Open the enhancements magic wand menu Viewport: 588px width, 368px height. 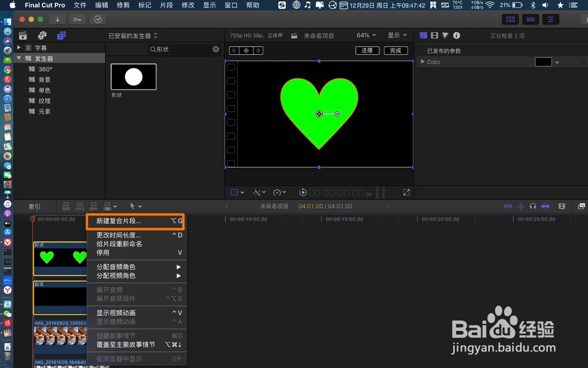pyautogui.click(x=259, y=193)
